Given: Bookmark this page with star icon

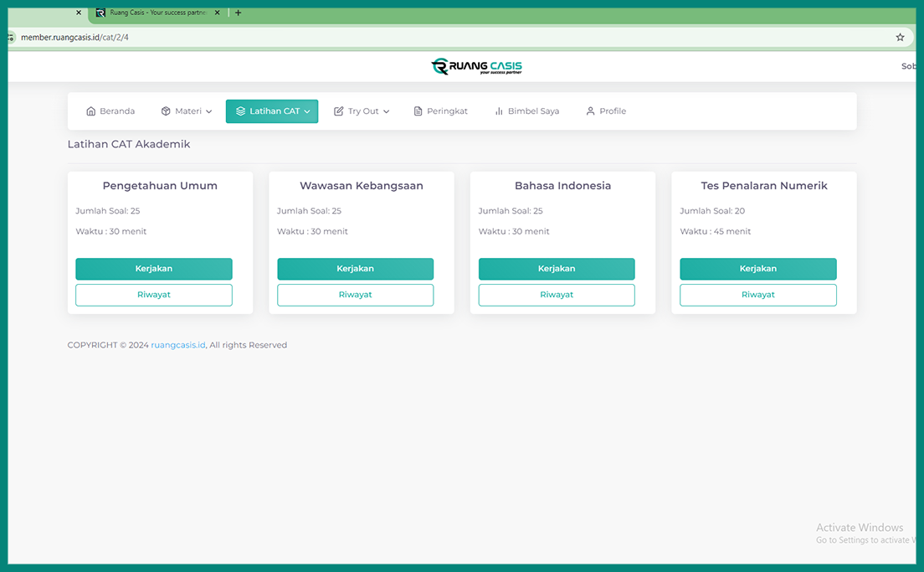Looking at the screenshot, I should coord(900,38).
